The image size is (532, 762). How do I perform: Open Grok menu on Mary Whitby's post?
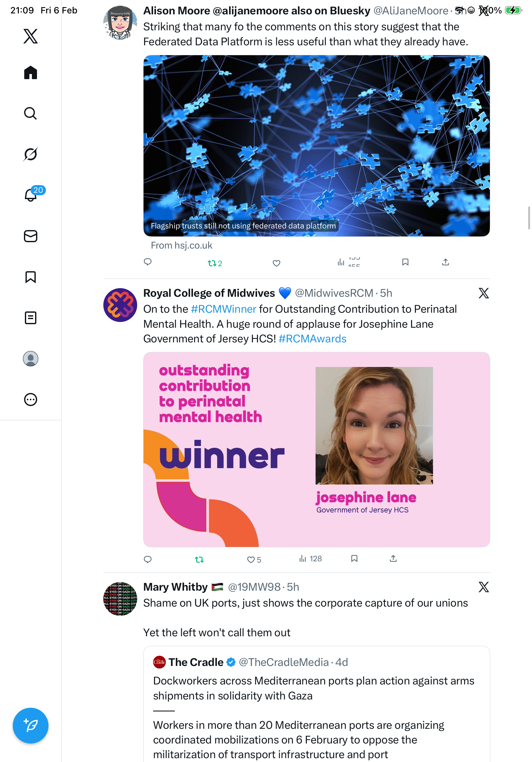484,587
